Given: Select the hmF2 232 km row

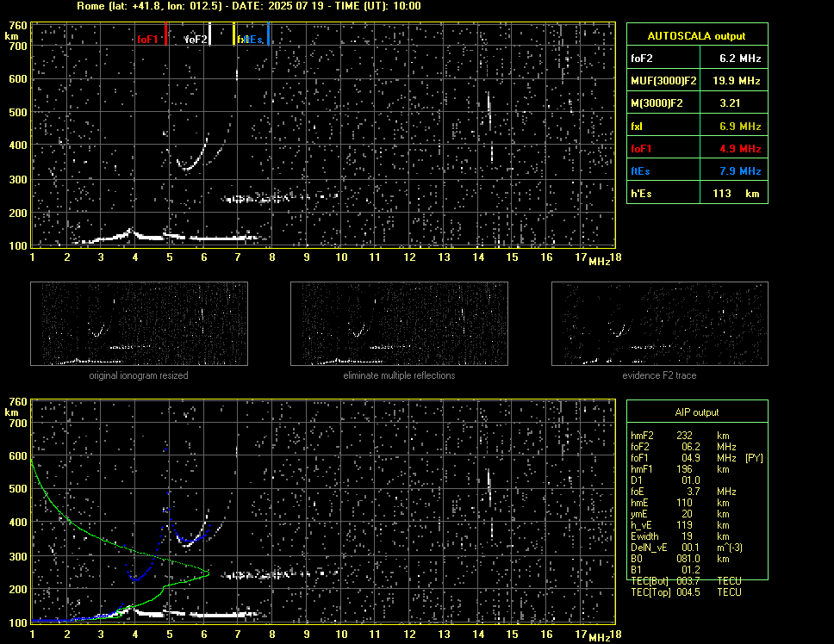Looking at the screenshot, I should coord(680,435).
